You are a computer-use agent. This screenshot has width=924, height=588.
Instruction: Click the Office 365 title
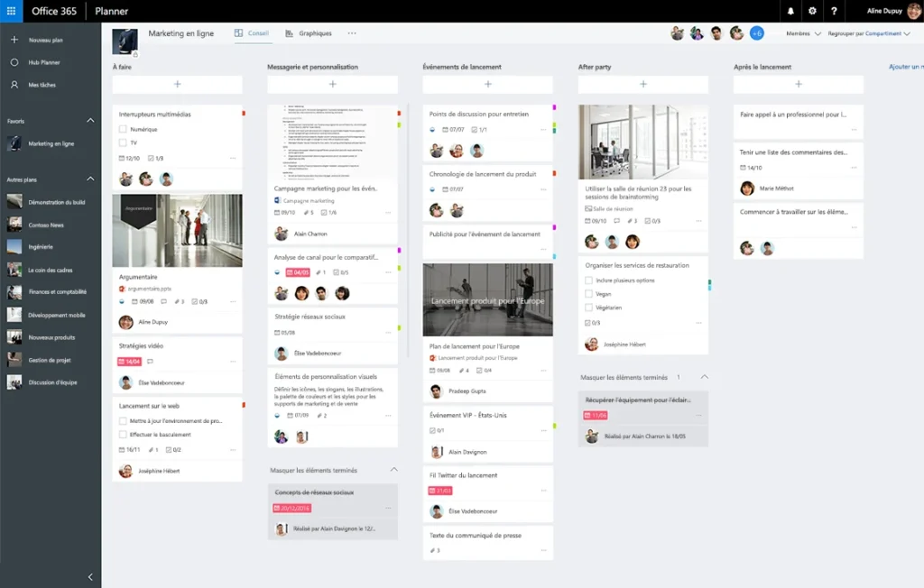[53, 11]
